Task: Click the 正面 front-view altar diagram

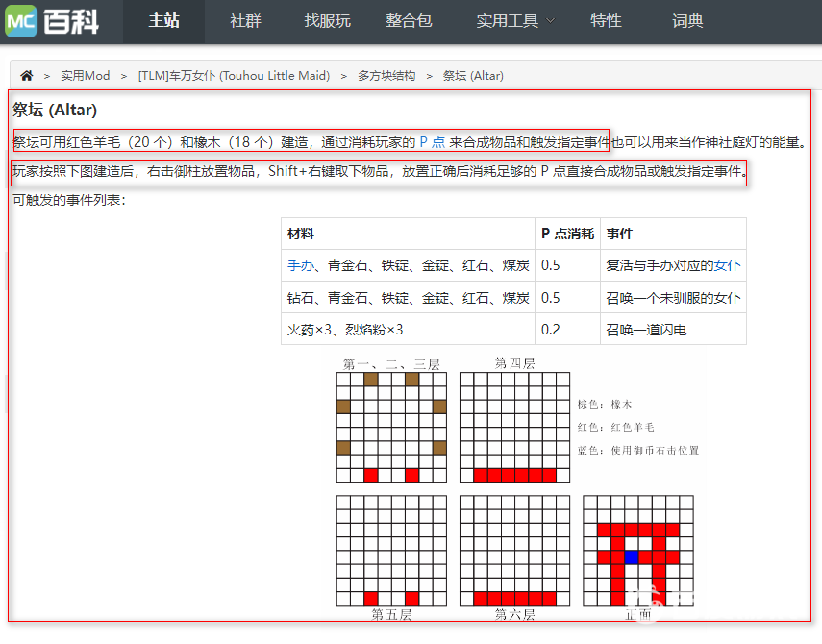Action: [638, 550]
